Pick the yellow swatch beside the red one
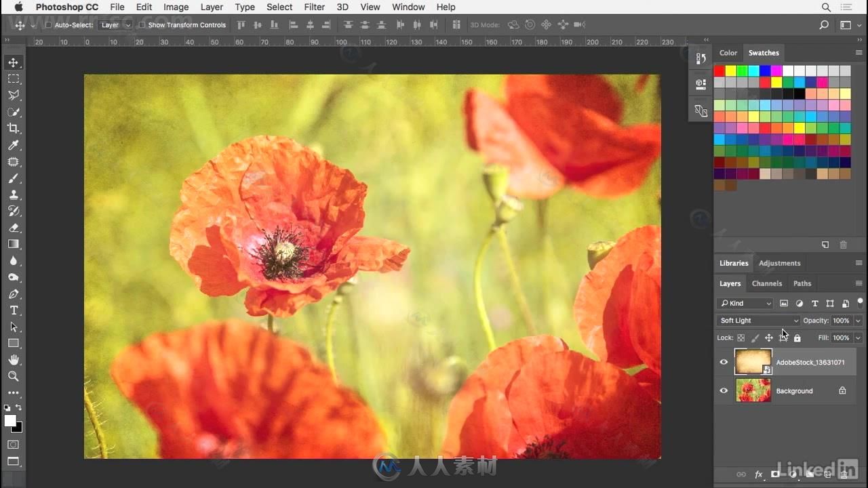Viewport: 868px width, 488px height. pyautogui.click(x=731, y=70)
